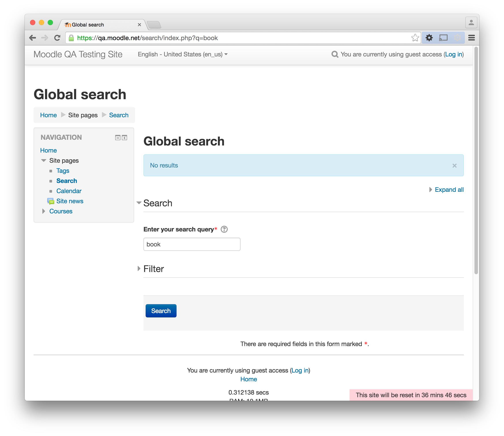Click the faded gear extension icon

click(457, 38)
